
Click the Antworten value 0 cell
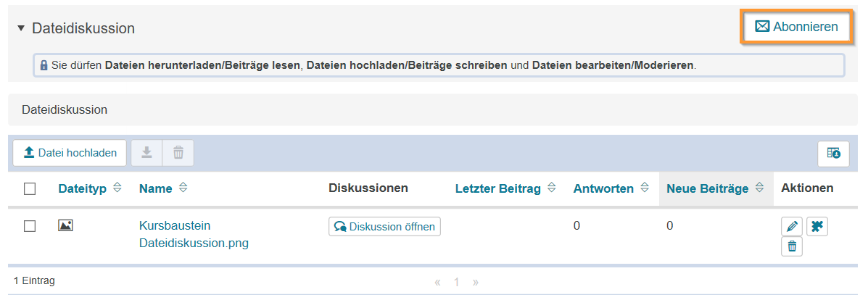pyautogui.click(x=576, y=226)
